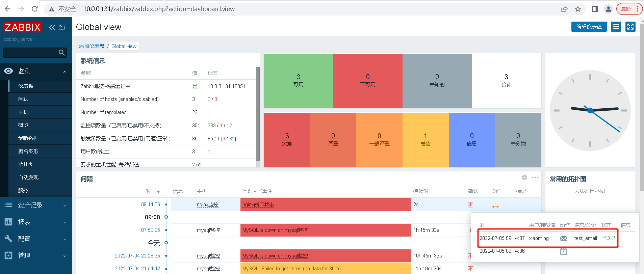Click the envelope icon for test_email action
This screenshot has height=274, width=644.
(x=564, y=238)
